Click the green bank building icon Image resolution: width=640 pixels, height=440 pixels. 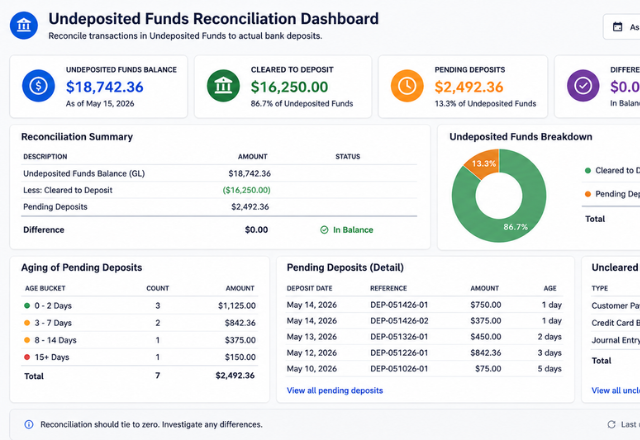(x=223, y=86)
